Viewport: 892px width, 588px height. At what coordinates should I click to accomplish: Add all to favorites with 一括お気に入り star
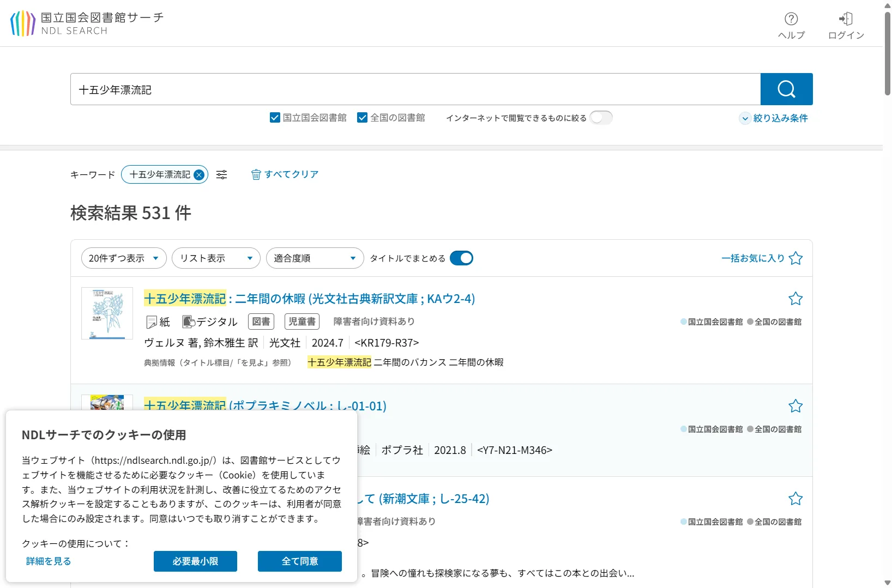click(795, 258)
